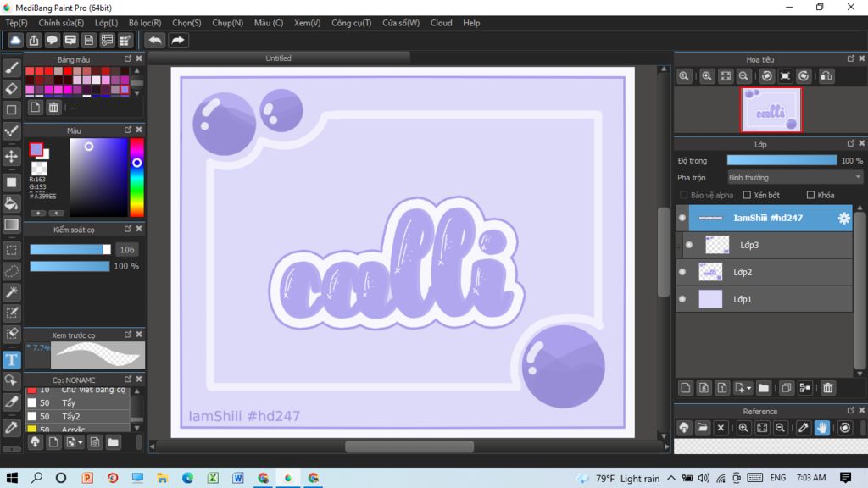Screen dimensions: 868x488
Task: Adjust the Độ trong opacity slider
Action: [782, 160]
